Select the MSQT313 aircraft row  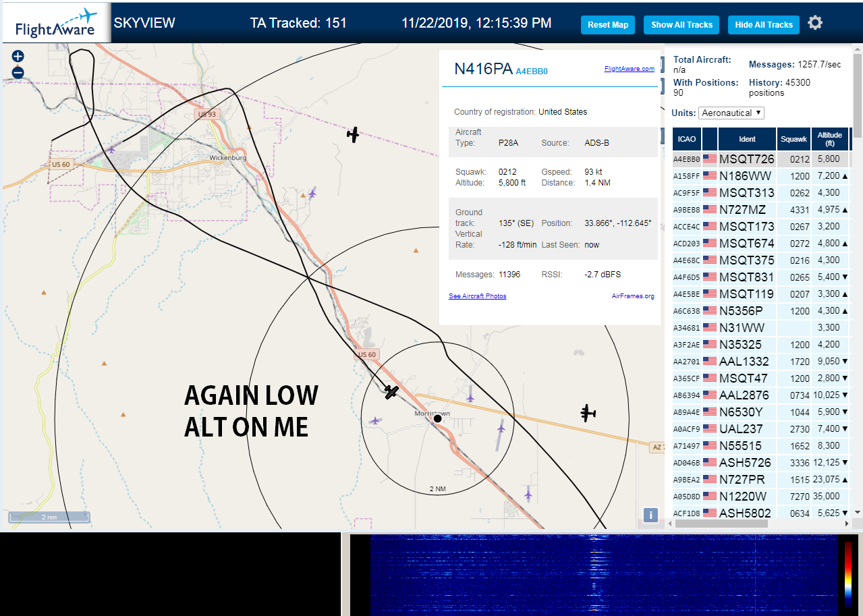coord(760,193)
